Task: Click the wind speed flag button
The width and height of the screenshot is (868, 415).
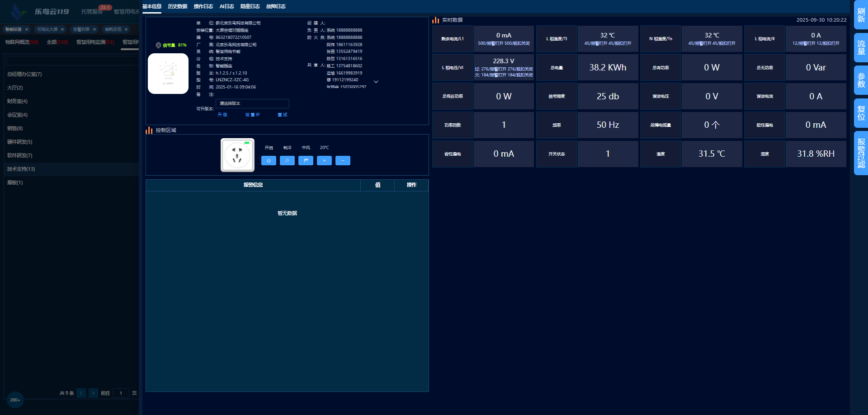Action: tap(306, 160)
